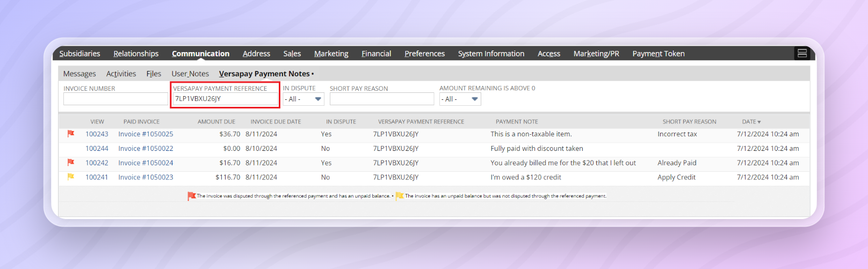This screenshot has height=269, width=868.
Task: Open the Activities subtab
Action: pyautogui.click(x=121, y=74)
